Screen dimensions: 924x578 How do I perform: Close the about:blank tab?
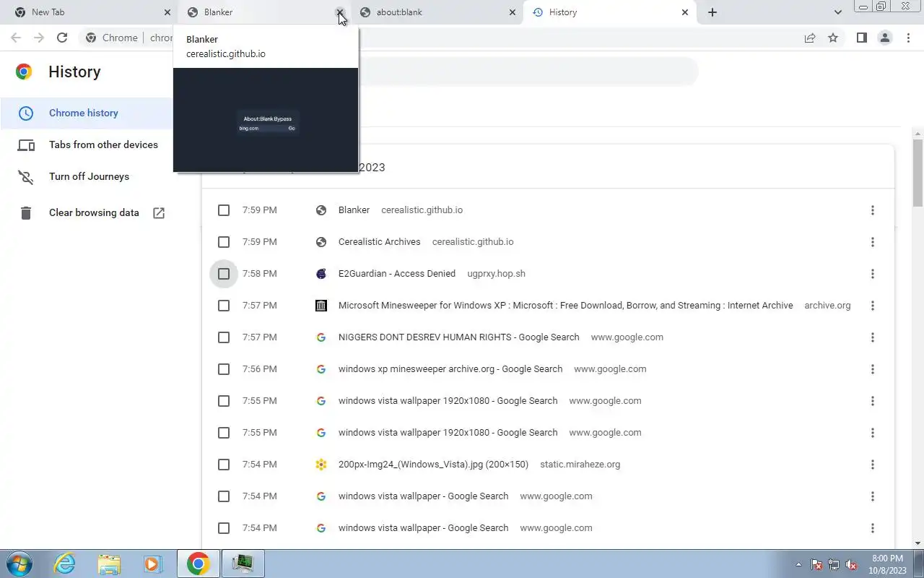[x=513, y=12]
